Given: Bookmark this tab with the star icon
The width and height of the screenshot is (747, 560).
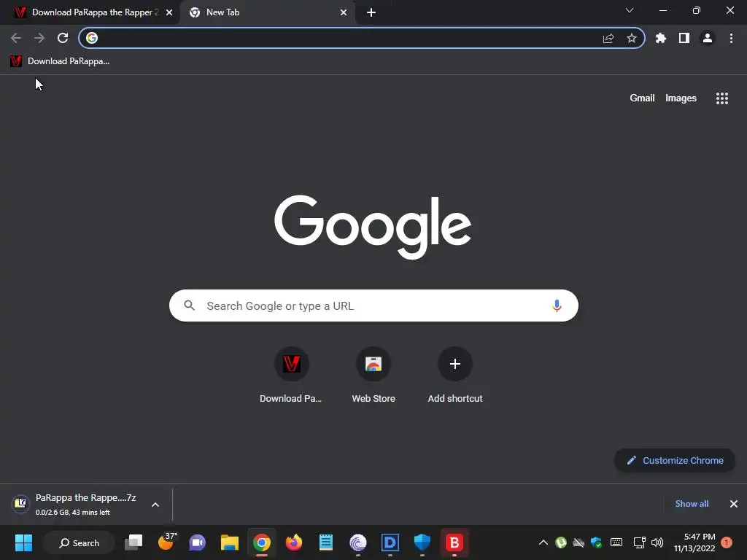Looking at the screenshot, I should pyautogui.click(x=632, y=38).
